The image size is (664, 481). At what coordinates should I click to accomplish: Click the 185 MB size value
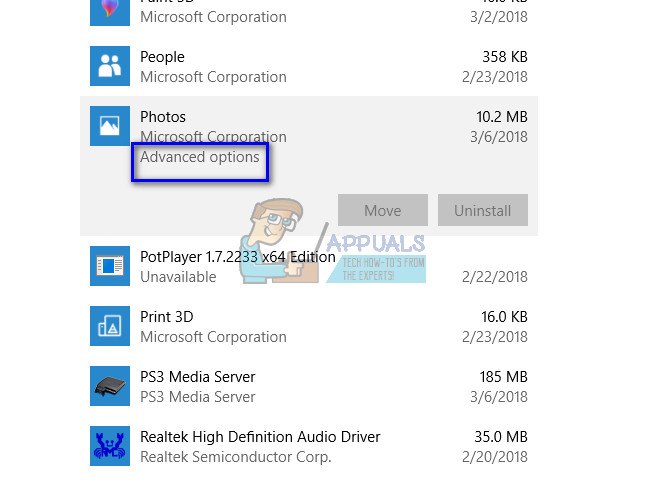tap(504, 377)
